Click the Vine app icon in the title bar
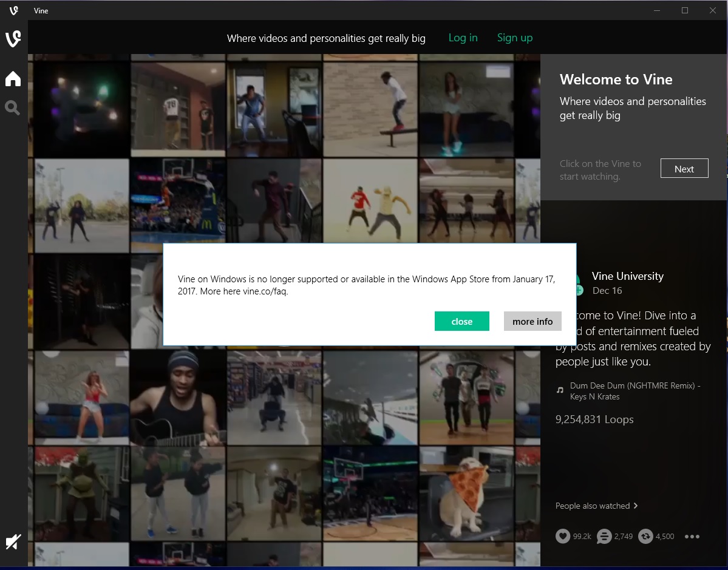This screenshot has height=570, width=728. [14, 10]
